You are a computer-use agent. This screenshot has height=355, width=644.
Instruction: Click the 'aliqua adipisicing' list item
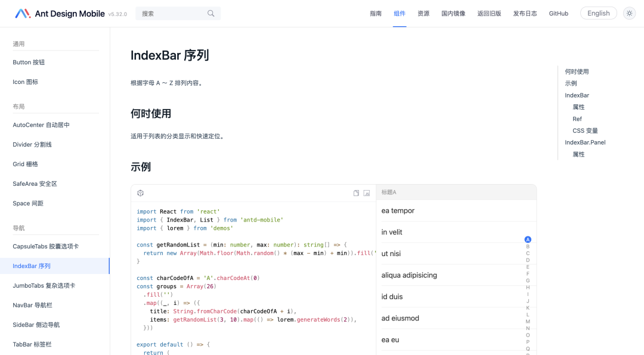tap(456, 275)
